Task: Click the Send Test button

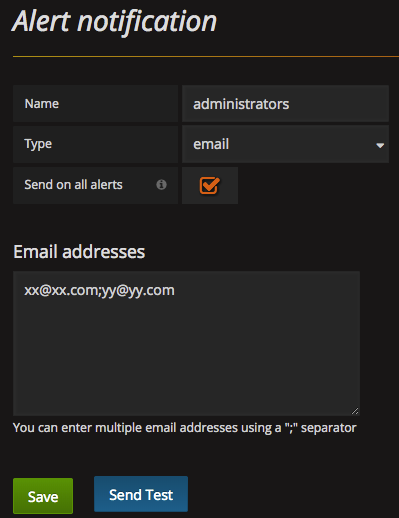Action: coord(141,494)
